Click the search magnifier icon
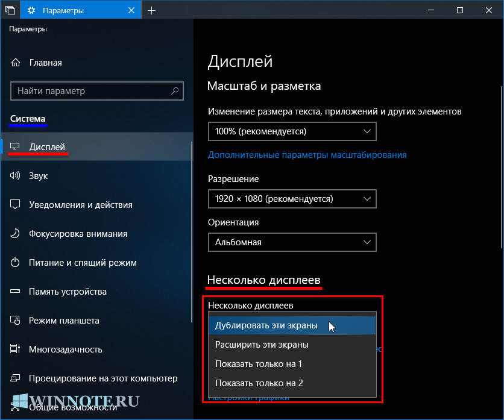The image size is (504, 420). (175, 91)
